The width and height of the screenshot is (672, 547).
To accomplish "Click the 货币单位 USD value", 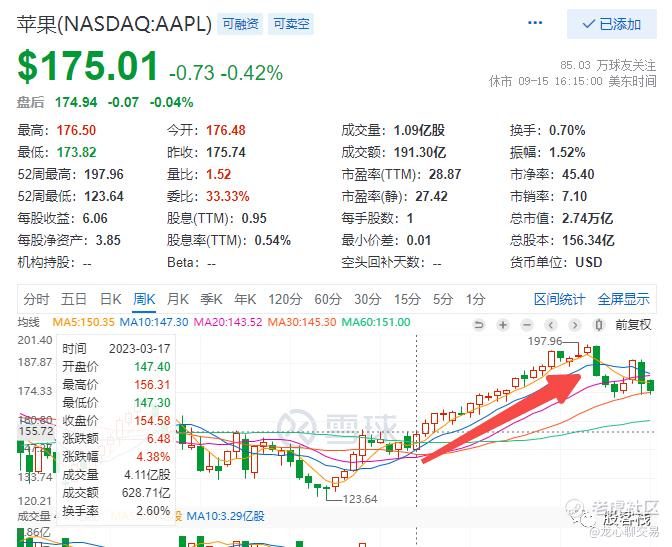I will [x=588, y=262].
